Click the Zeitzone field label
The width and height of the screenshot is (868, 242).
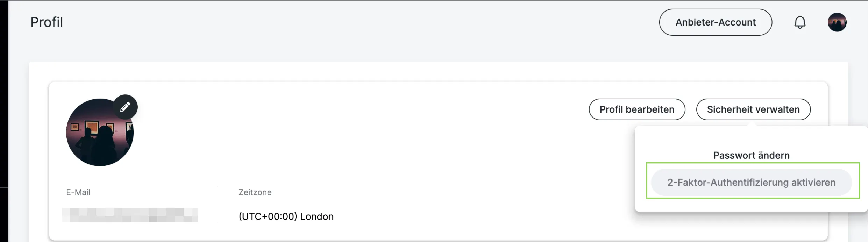point(255,192)
